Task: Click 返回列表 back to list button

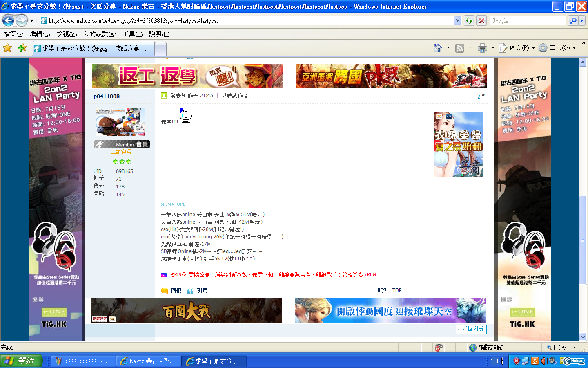Action: (x=471, y=329)
